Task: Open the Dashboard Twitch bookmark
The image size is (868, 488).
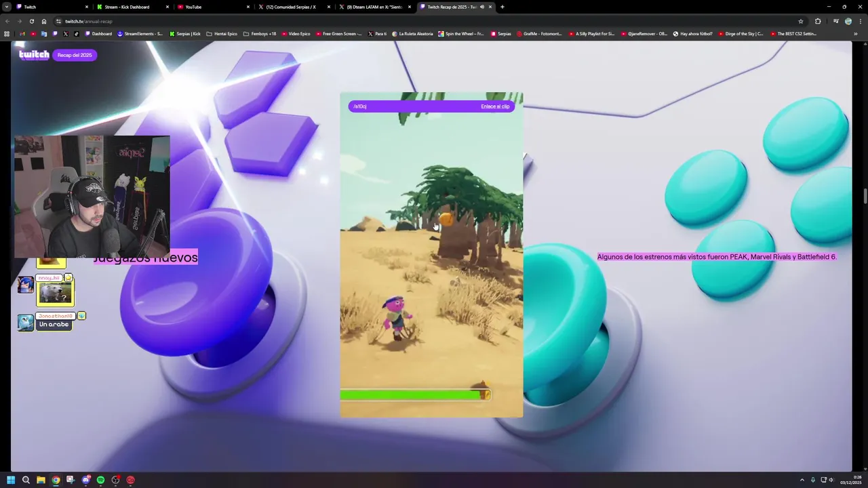Action: pos(98,34)
